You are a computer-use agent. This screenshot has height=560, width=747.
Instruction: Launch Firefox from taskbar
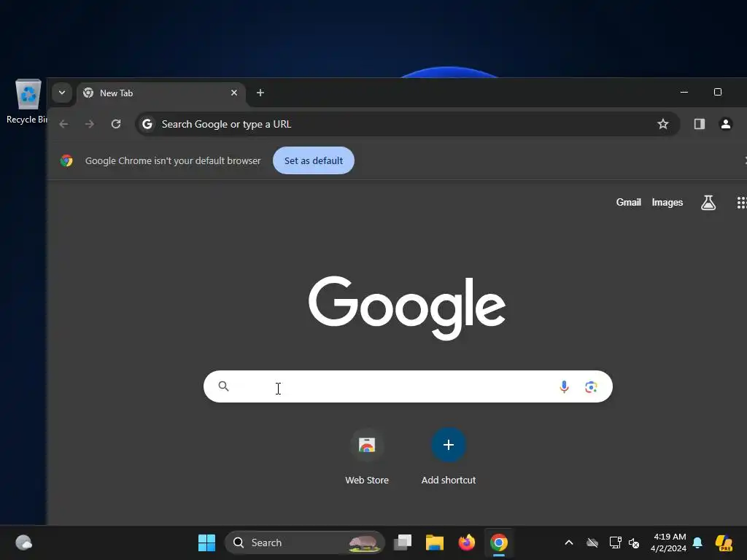click(467, 542)
